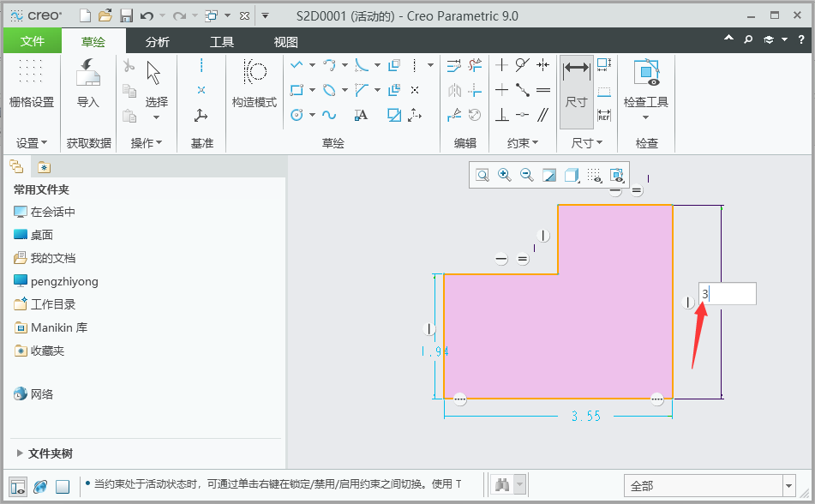Select the Reference dimension tool
The width and height of the screenshot is (815, 504).
pos(604,115)
